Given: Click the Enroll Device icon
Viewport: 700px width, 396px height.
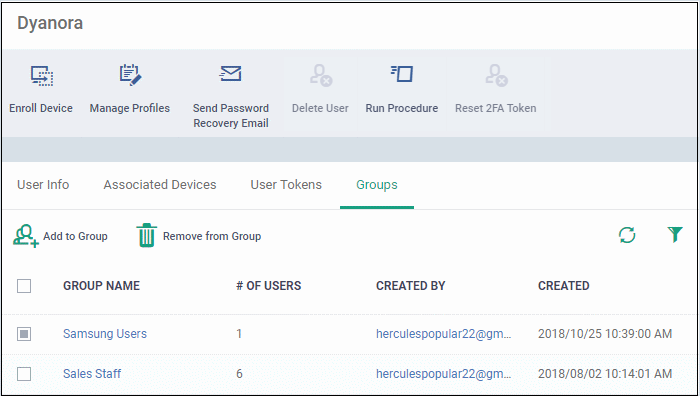Looking at the screenshot, I should pos(42,75).
